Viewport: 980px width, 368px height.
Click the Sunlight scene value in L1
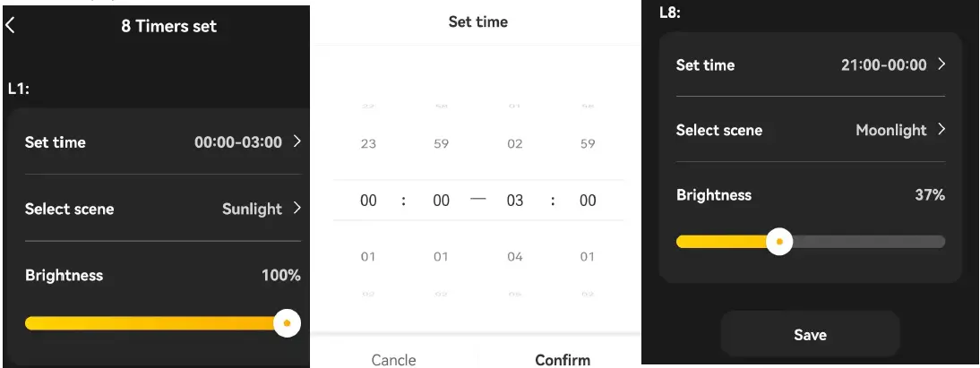(x=252, y=209)
